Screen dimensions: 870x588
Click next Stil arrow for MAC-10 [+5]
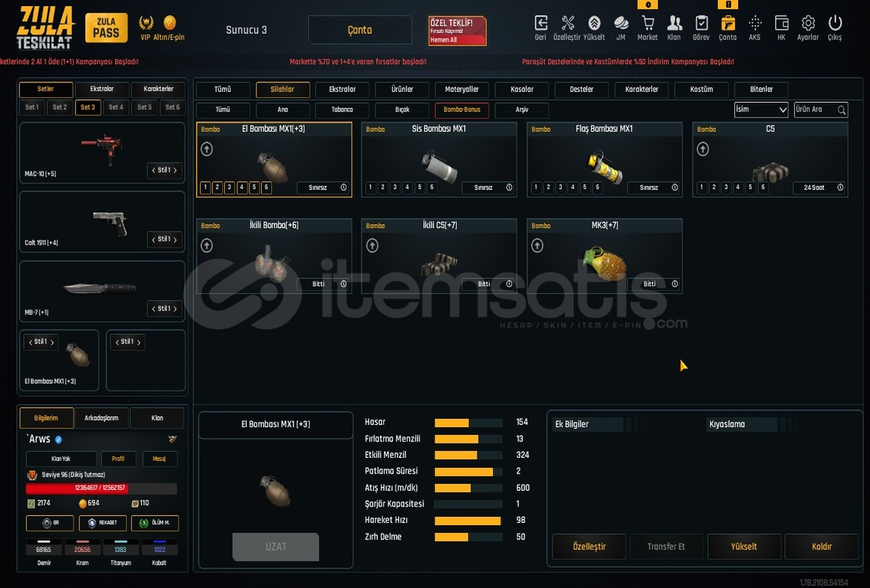pos(176,170)
